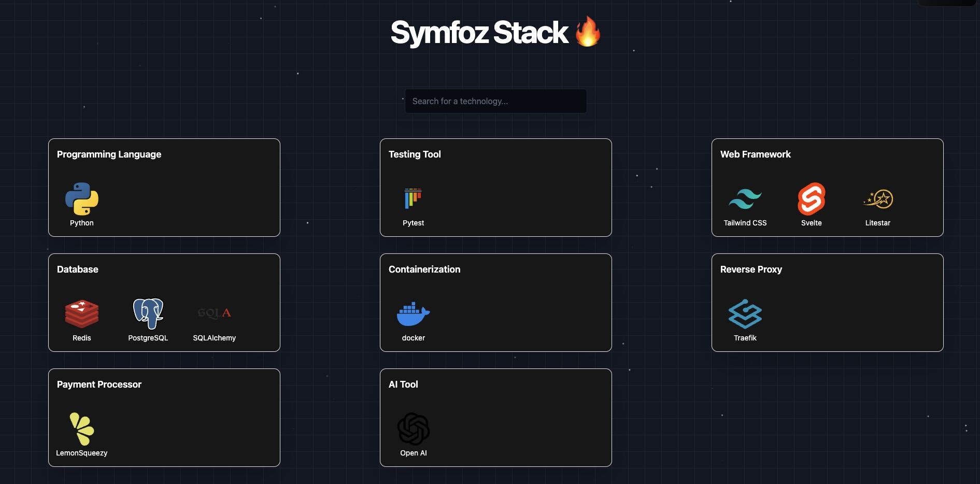
Task: Click the 'Database' card title
Action: click(78, 269)
